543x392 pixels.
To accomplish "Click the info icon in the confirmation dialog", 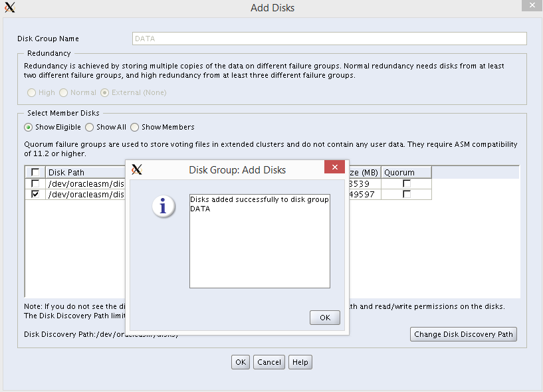I will coord(163,207).
